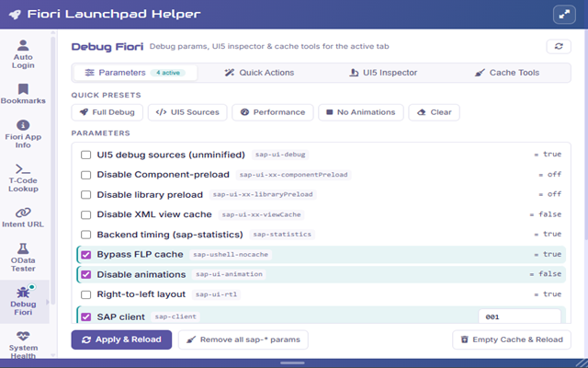Click Empty Cache & Reload button
The height and width of the screenshot is (368, 588).
[512, 339]
